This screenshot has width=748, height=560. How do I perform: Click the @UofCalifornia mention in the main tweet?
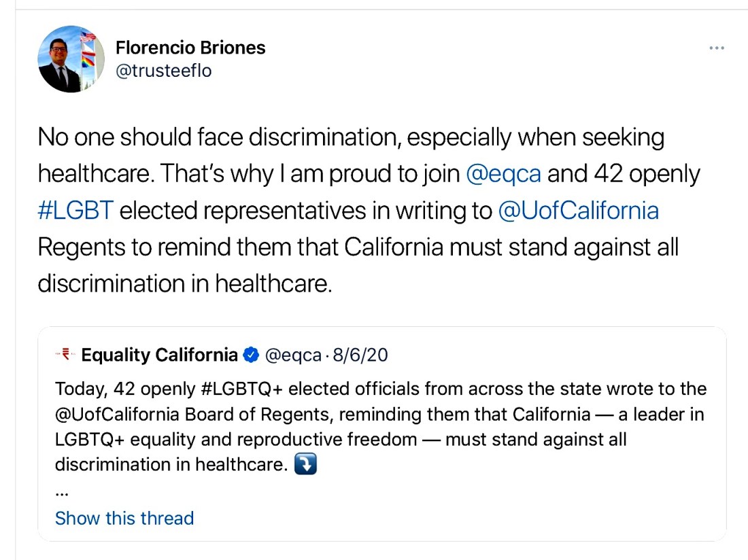click(578, 211)
